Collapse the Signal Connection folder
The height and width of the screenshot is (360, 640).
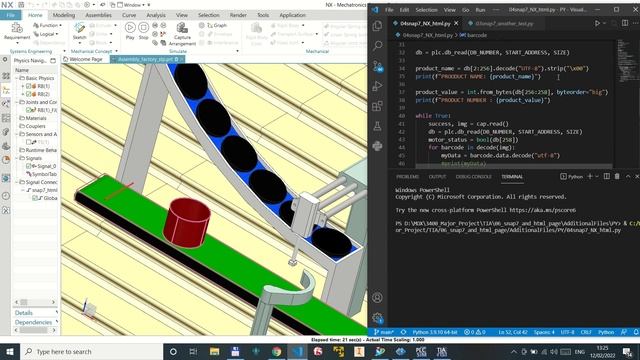click(17, 182)
